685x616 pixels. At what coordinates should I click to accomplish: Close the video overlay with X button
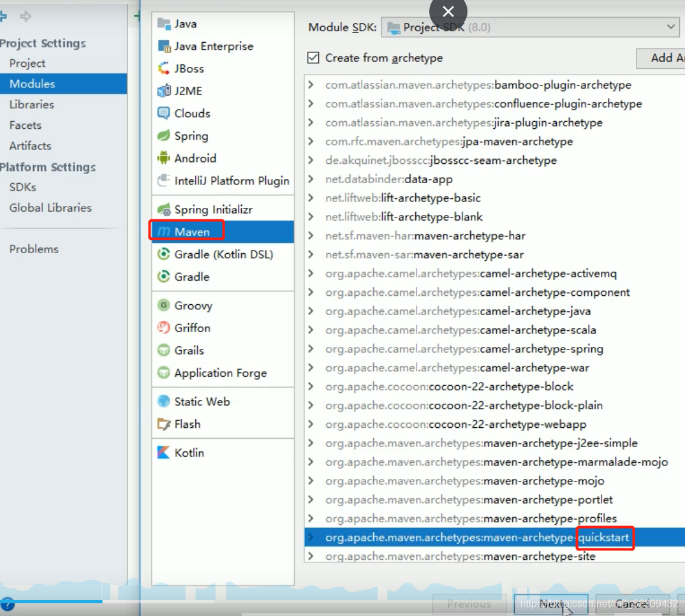(x=448, y=11)
